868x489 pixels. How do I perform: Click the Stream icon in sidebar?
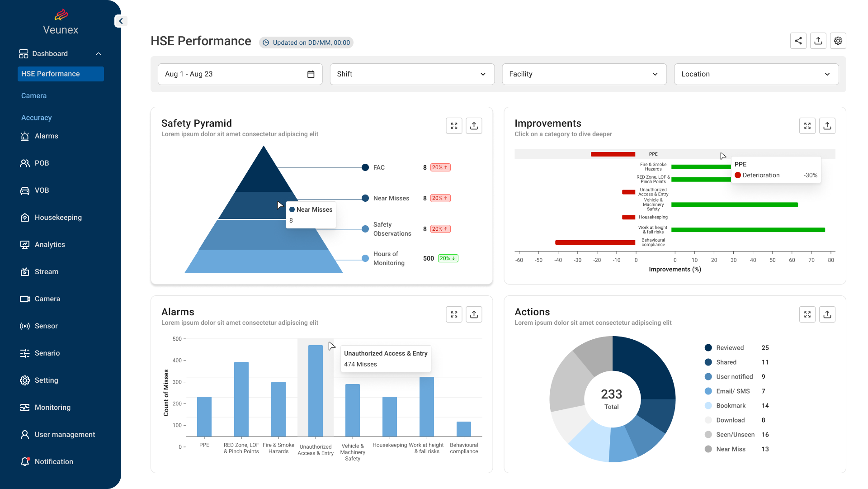[25, 272]
